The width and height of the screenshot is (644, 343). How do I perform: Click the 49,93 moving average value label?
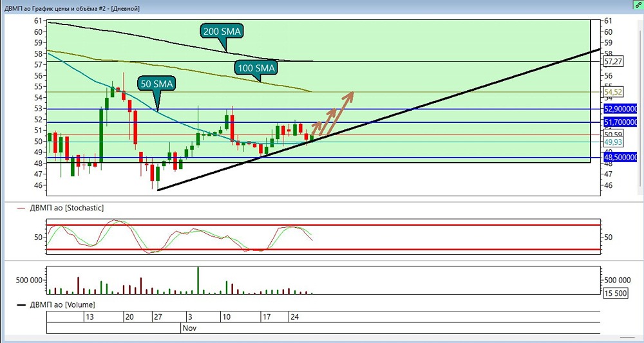point(612,142)
